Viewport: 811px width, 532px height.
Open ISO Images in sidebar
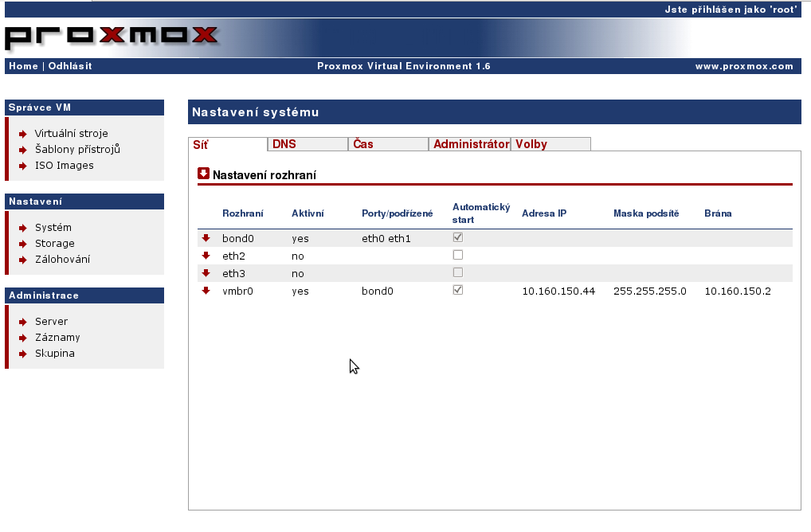click(x=65, y=166)
